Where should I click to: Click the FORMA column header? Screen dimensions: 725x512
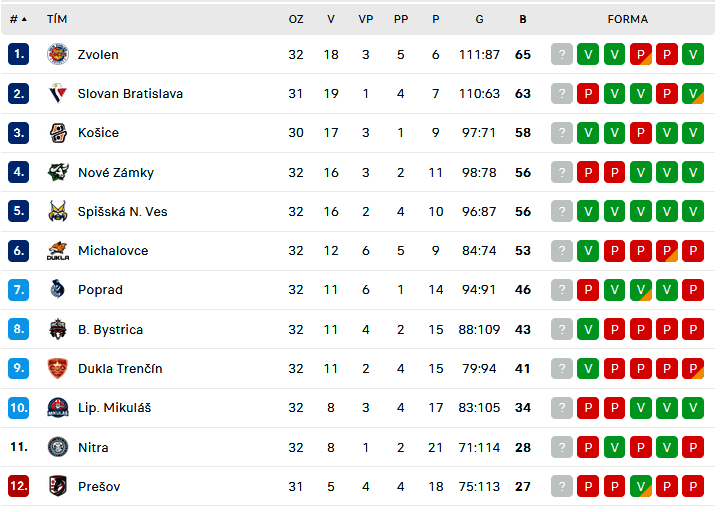point(627,19)
